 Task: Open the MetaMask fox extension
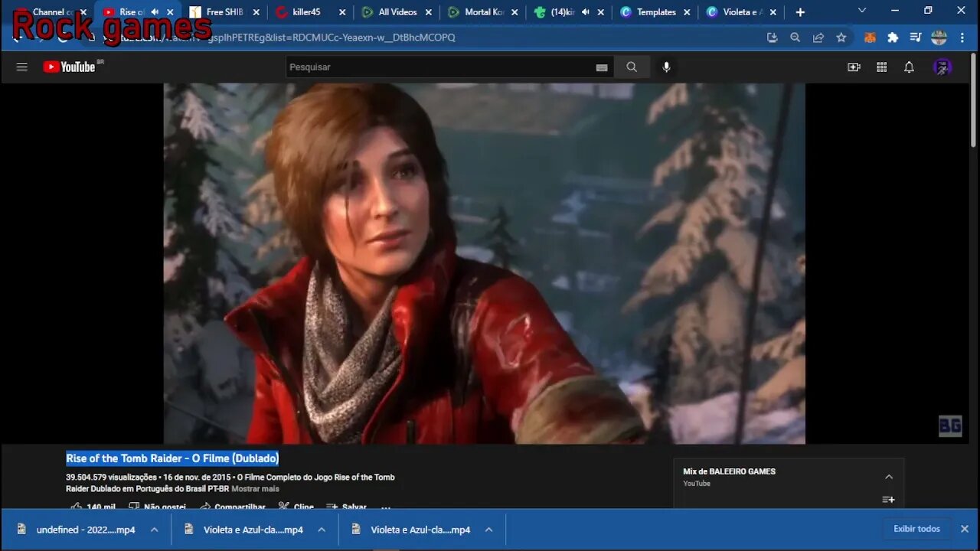870,37
